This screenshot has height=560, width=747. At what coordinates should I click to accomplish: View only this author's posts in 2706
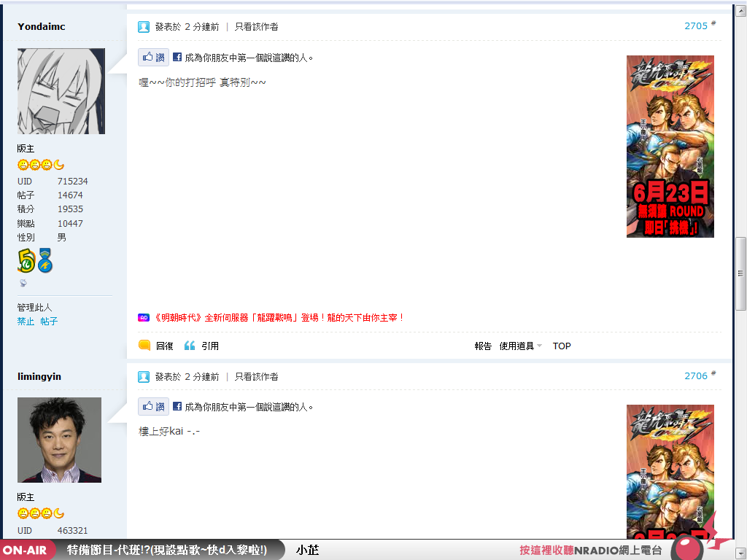[256, 377]
